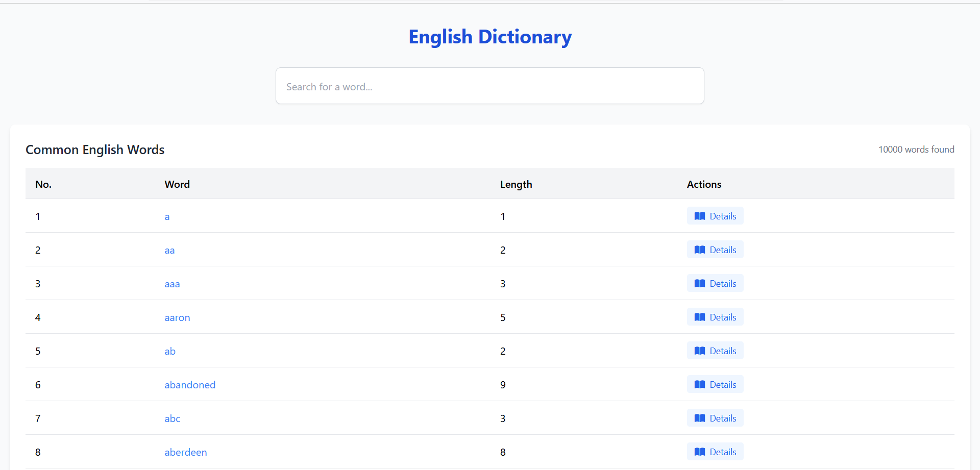Click the 'English Dictionary' page title
980x470 pixels.
490,37
